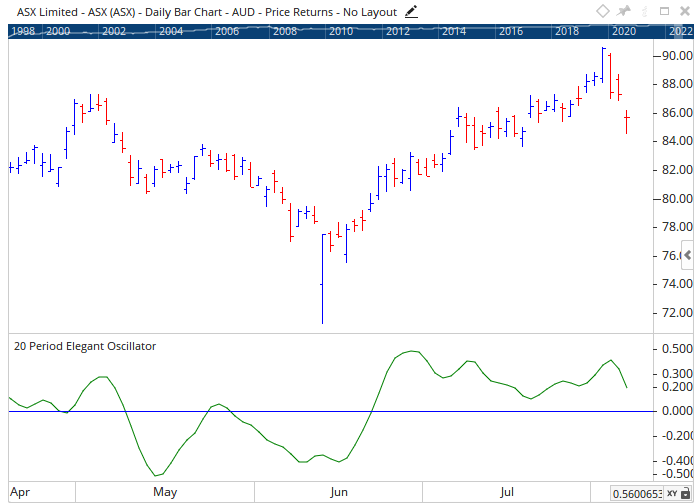Click the green oscillator line peak near June
The width and height of the screenshot is (698, 504).
(x=410, y=351)
